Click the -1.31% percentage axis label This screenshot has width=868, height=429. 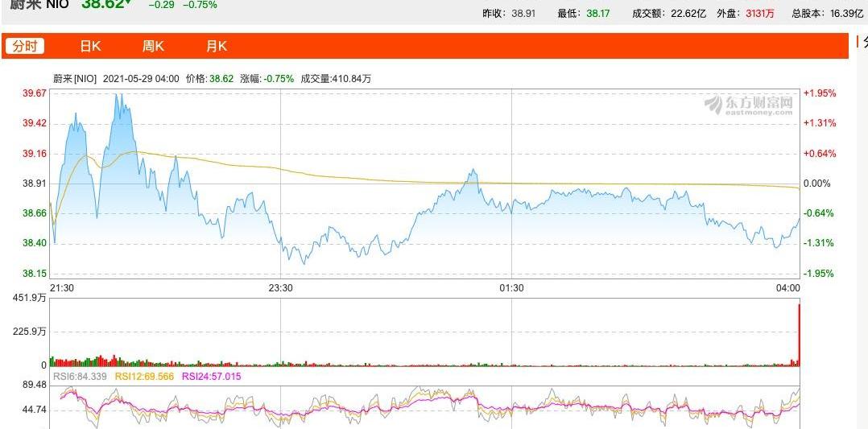819,243
